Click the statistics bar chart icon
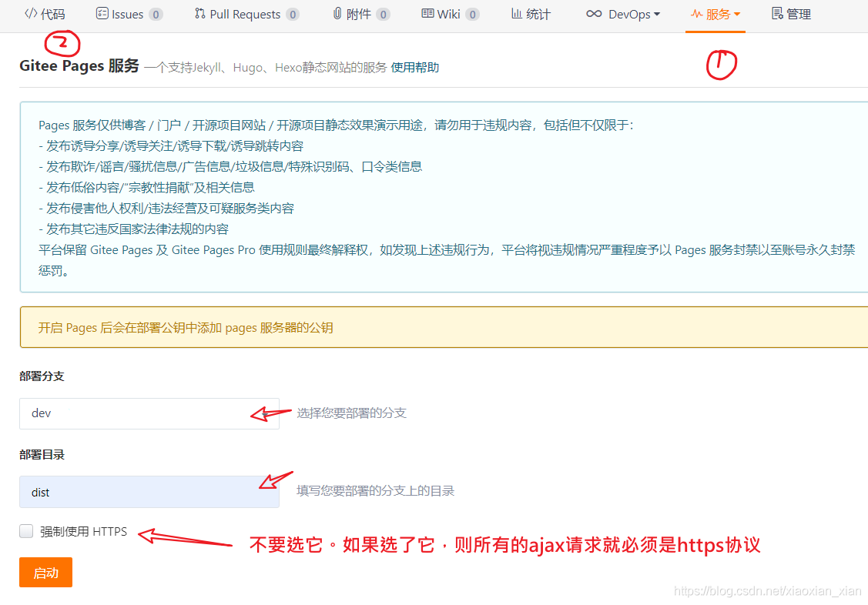This screenshot has height=605, width=868. point(517,14)
